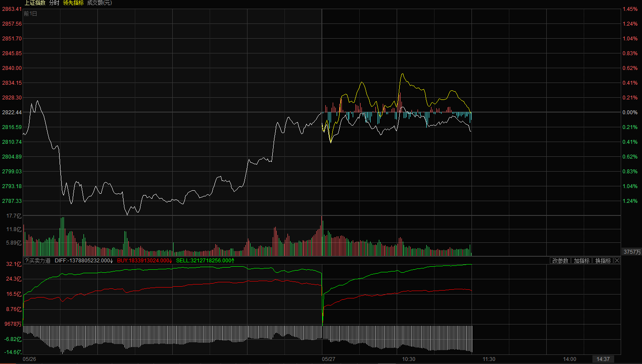
Task: Click the 32.1亿 indicator axis label
Action: [x=14, y=264]
